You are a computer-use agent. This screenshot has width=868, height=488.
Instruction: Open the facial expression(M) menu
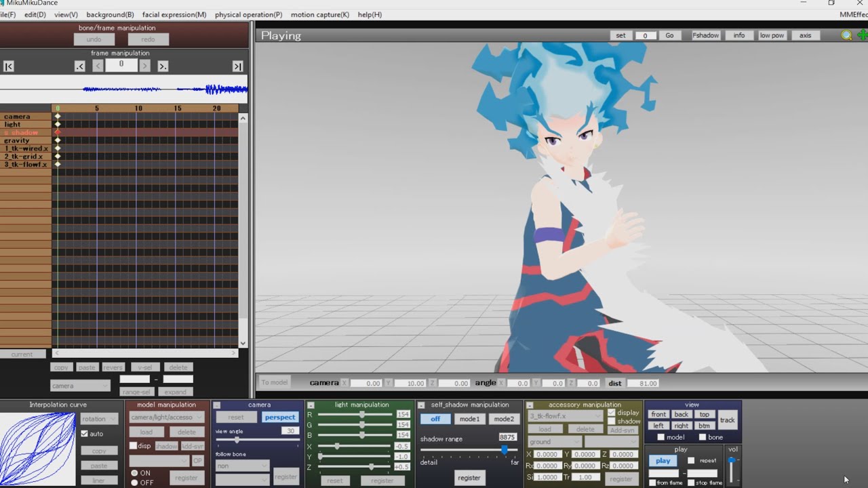coord(174,14)
